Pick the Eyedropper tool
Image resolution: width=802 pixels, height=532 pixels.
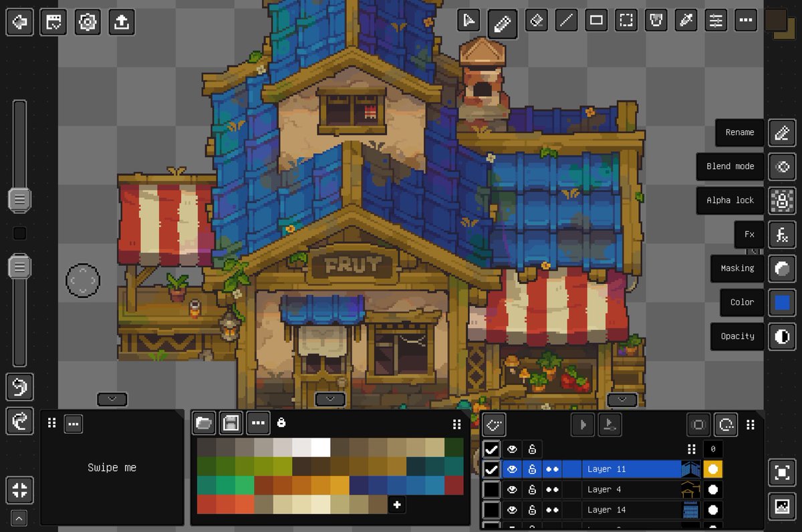pos(686,21)
